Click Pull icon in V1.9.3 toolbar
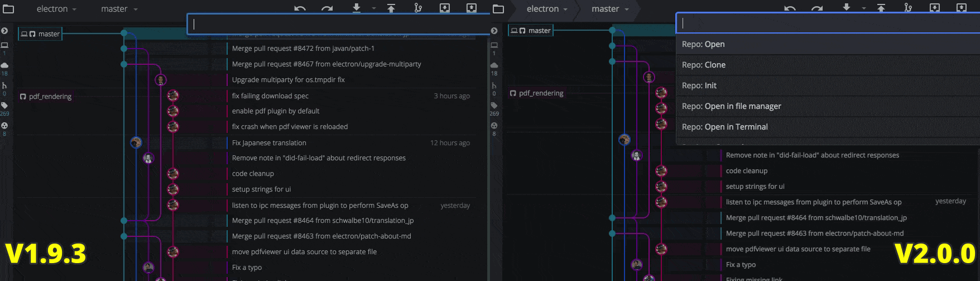 point(357,8)
